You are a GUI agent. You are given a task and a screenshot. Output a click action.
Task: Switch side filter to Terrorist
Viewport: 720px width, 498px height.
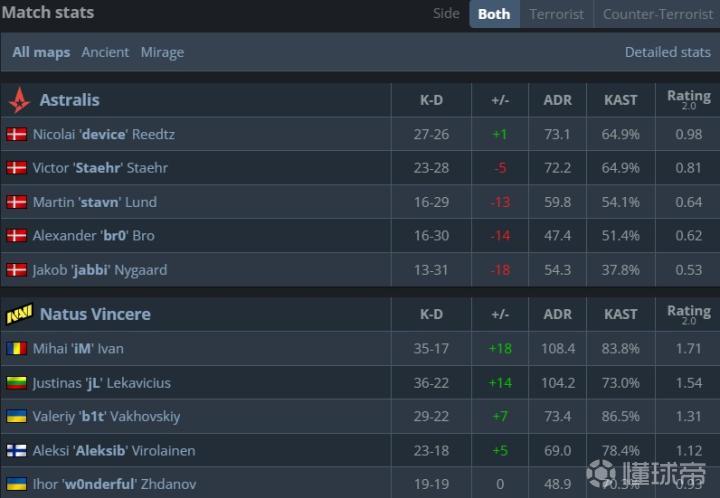point(556,14)
